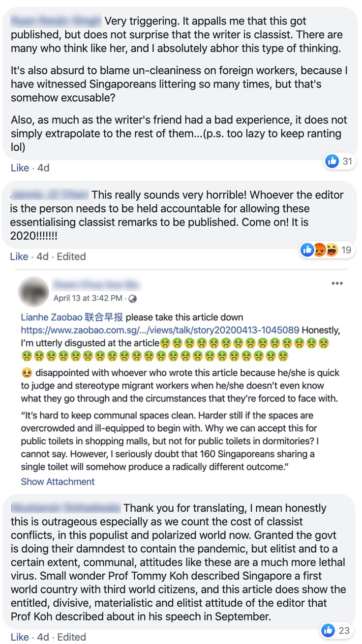This screenshot has width=362, height=644.
Task: Open the three-dot options menu on shared post
Action: (x=337, y=283)
